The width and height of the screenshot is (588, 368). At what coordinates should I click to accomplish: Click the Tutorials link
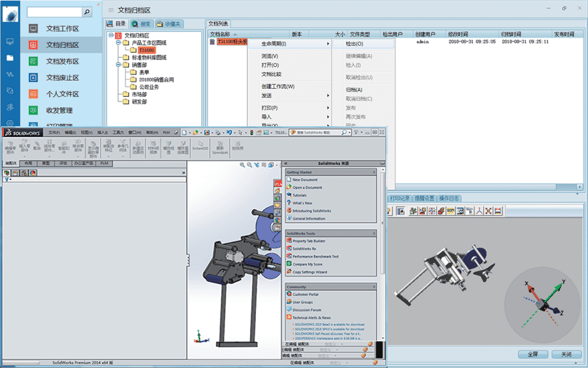(299, 195)
